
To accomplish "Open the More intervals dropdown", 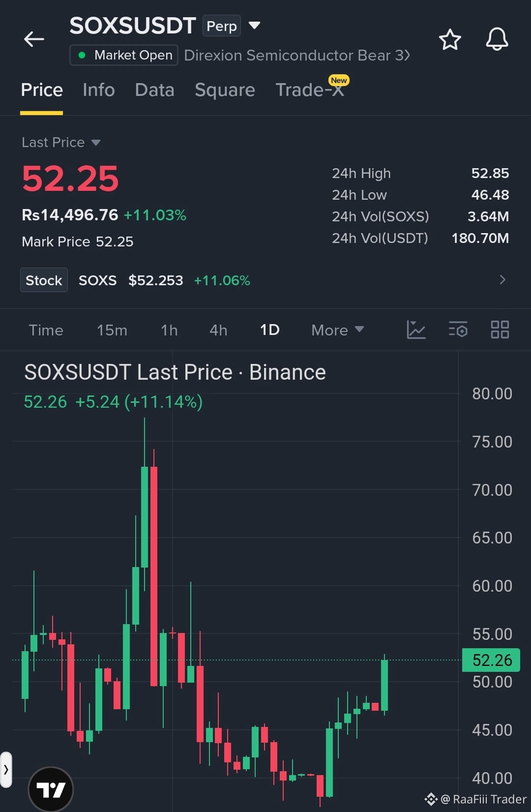I will coord(338,330).
